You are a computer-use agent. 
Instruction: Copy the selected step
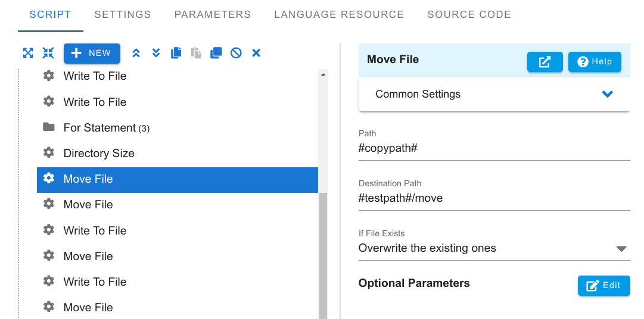[x=176, y=53]
